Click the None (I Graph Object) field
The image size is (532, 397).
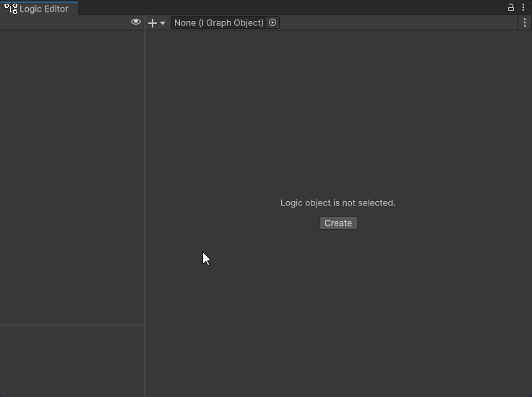click(225, 22)
